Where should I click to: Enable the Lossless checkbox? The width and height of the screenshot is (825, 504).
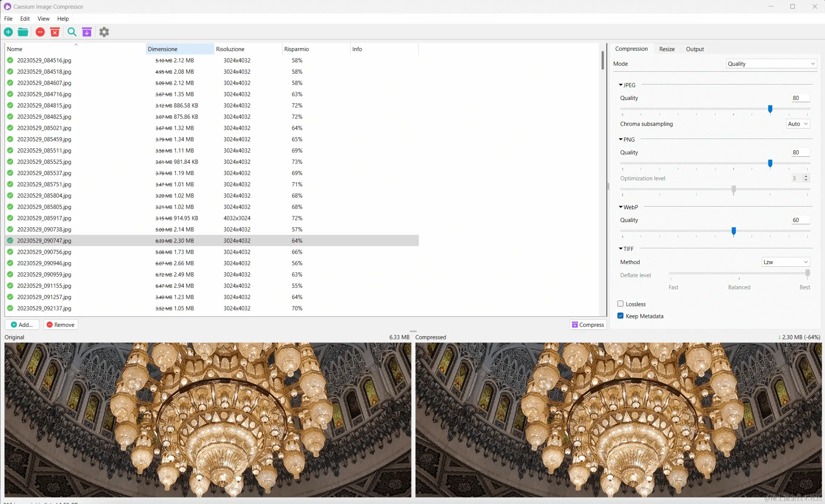[x=620, y=304]
